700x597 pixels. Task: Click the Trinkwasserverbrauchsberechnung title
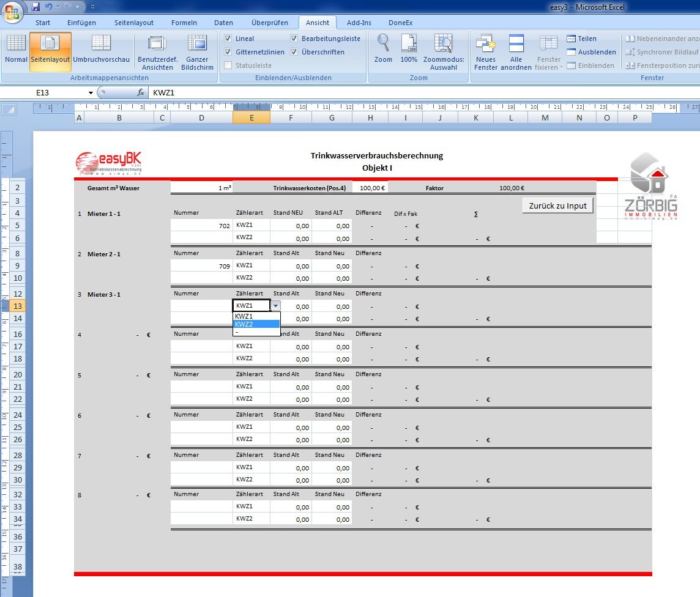(377, 156)
